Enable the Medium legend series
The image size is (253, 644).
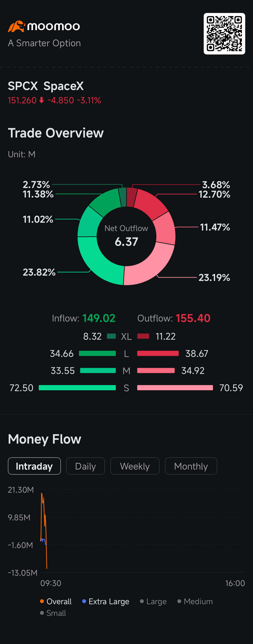tap(195, 601)
